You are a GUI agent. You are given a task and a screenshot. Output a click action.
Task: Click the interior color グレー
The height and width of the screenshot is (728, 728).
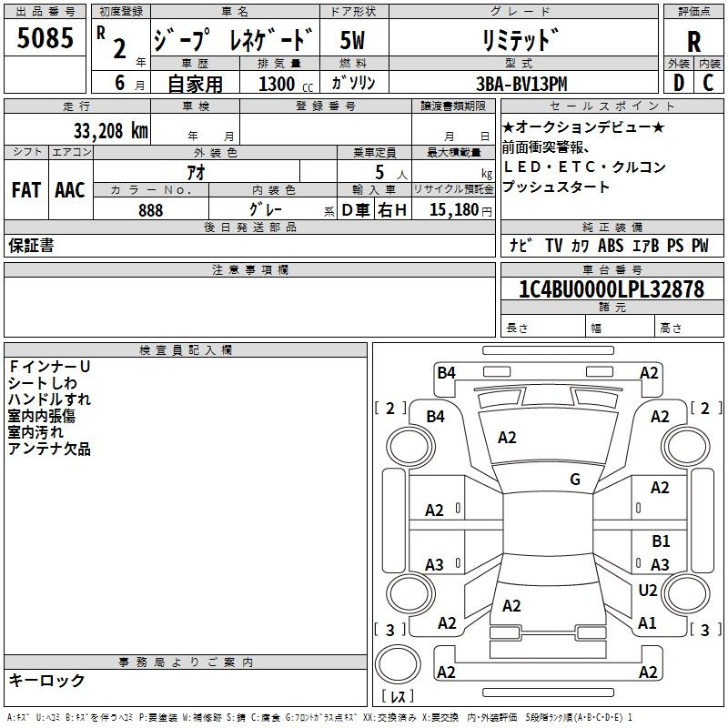pos(266,209)
